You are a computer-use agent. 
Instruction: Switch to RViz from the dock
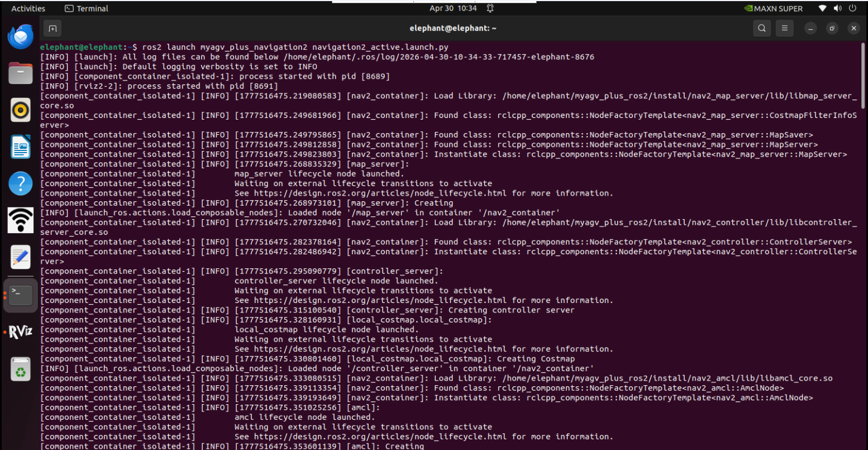point(21,332)
